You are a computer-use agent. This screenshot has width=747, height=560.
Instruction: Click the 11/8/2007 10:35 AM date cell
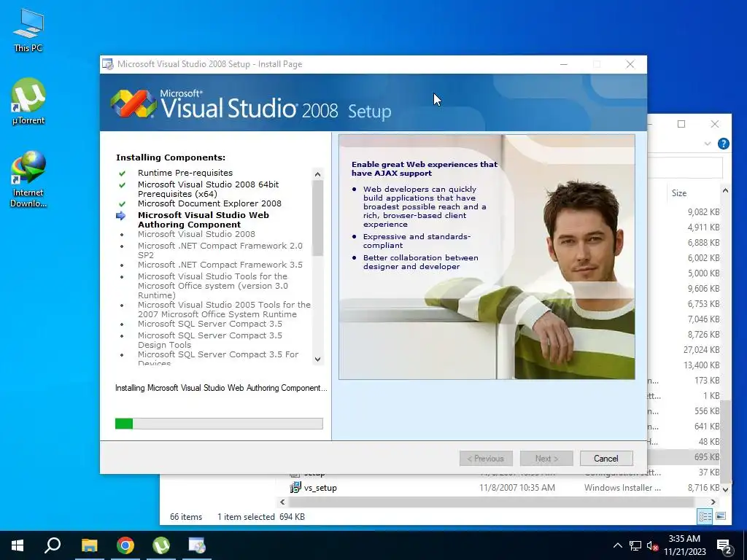pos(517,488)
